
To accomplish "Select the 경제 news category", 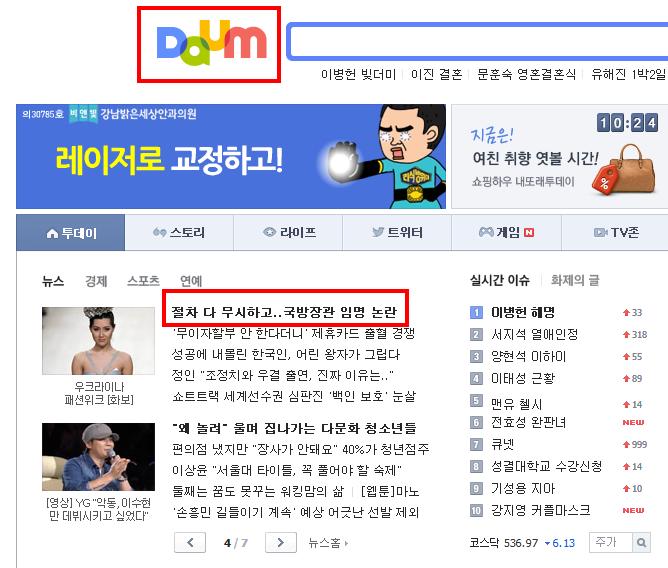I will tap(96, 281).
